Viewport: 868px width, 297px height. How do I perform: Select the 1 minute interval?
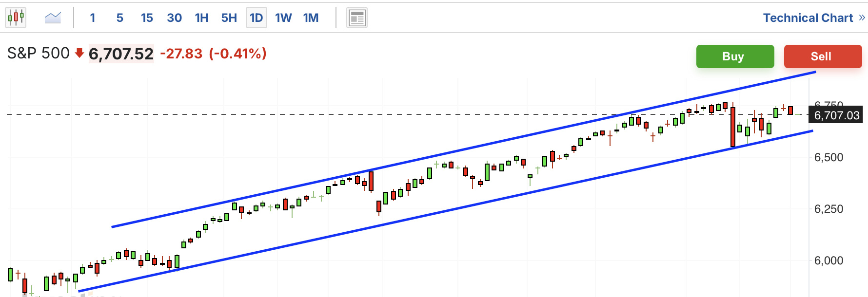(93, 18)
